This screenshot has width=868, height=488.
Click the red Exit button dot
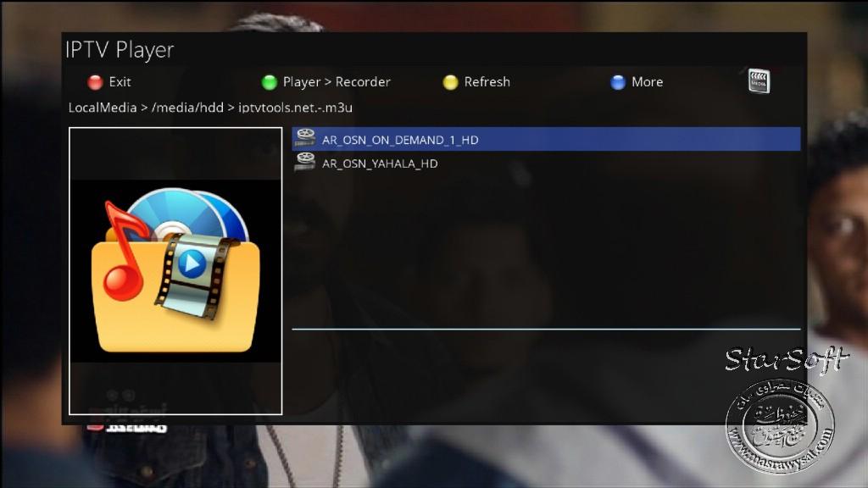(x=95, y=82)
